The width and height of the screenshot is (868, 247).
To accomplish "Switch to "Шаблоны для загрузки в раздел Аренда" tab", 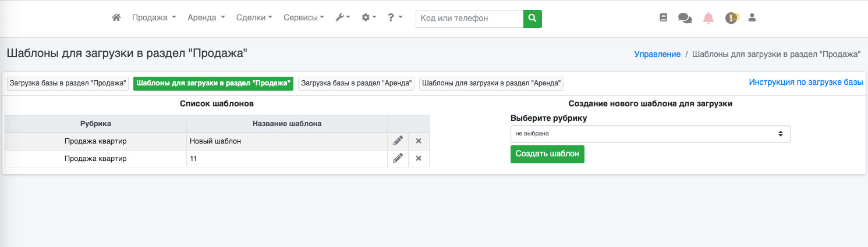I will pos(491,84).
